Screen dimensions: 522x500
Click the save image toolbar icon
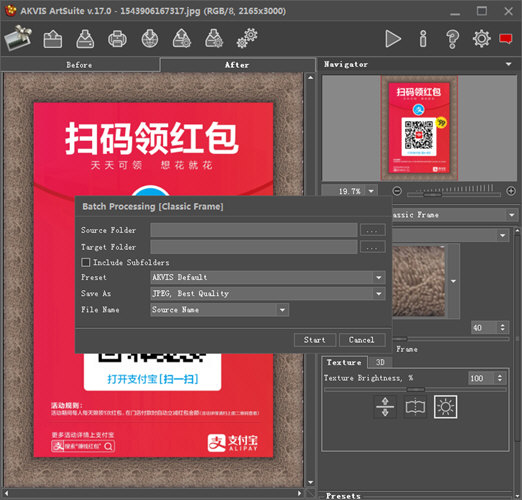pos(85,39)
